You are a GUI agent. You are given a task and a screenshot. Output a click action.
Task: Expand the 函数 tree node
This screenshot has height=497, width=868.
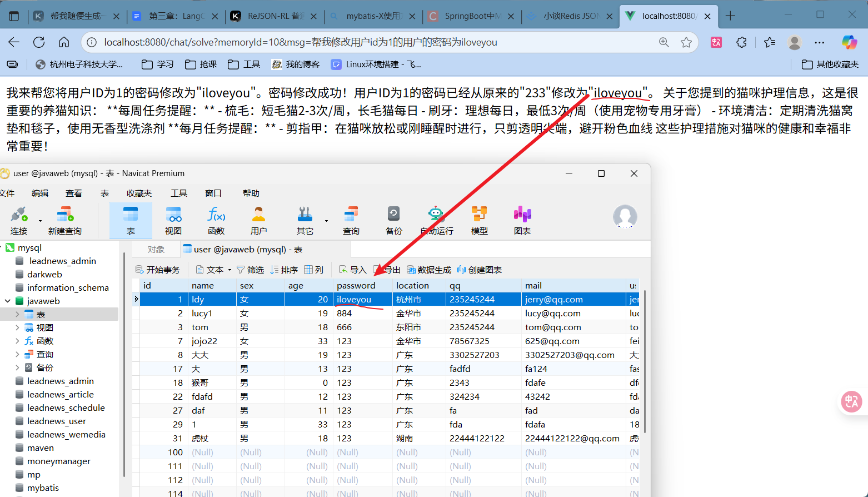tap(17, 341)
